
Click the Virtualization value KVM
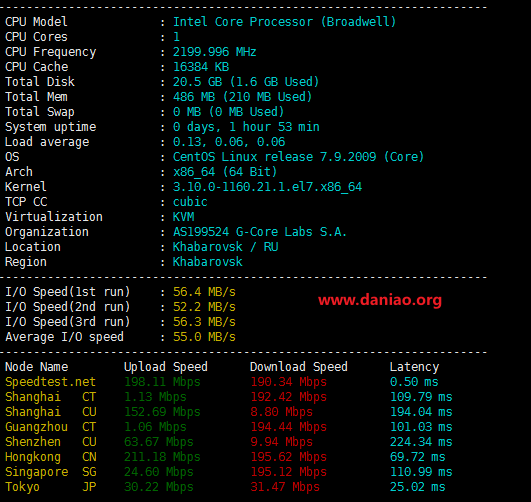click(184, 217)
